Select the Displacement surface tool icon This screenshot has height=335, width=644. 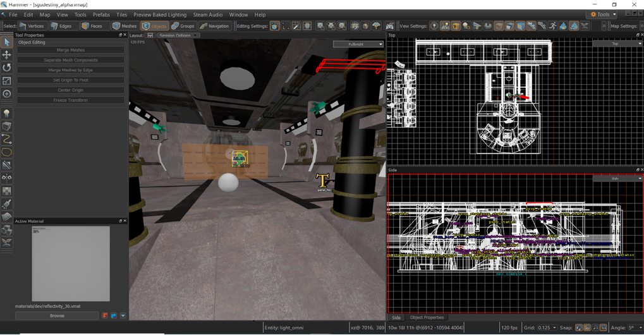click(6, 217)
